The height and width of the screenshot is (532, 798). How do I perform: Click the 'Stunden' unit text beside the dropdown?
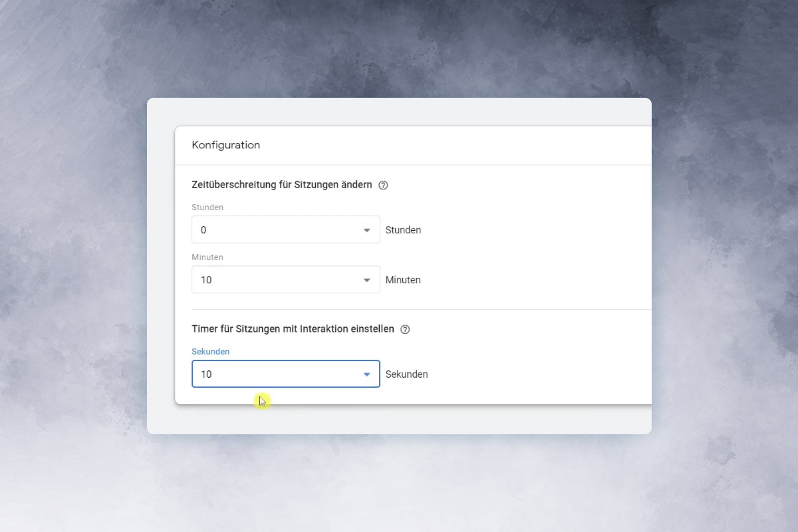(x=403, y=230)
